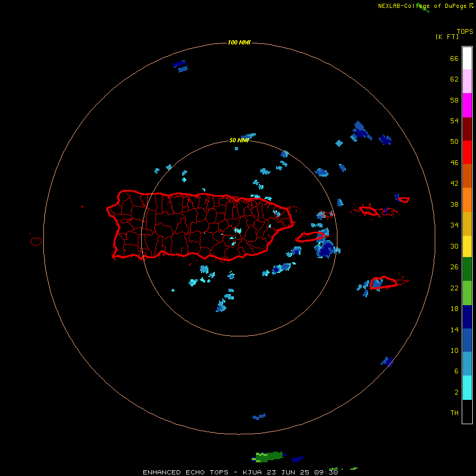Select the 42 legend value

click(x=454, y=184)
